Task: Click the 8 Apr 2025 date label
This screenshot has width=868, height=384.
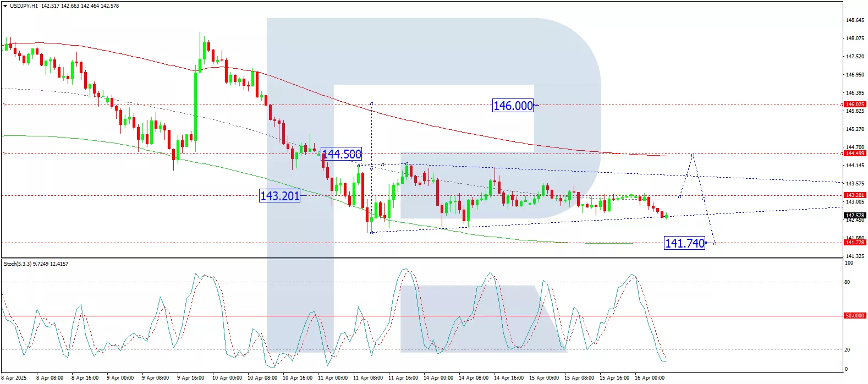Action: pos(14,378)
